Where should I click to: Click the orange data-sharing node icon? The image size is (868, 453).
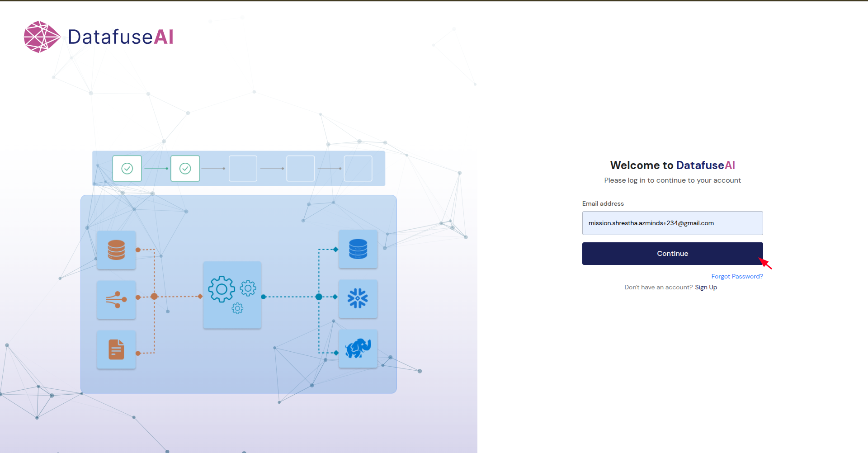coord(116,299)
